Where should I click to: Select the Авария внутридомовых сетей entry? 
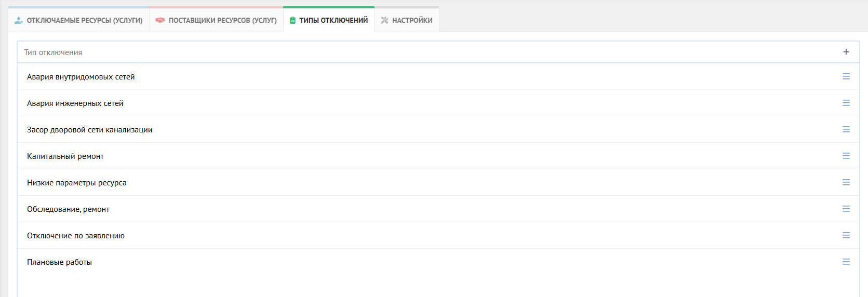coord(81,77)
